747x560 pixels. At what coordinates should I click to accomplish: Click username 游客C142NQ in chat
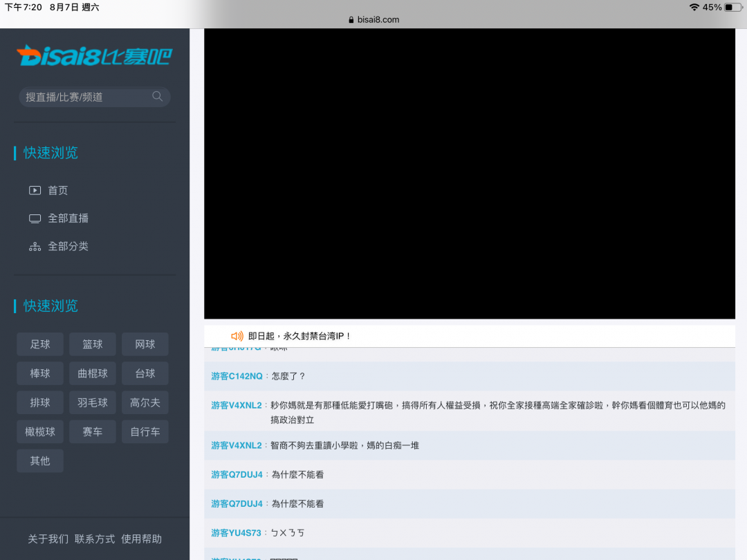(x=237, y=376)
